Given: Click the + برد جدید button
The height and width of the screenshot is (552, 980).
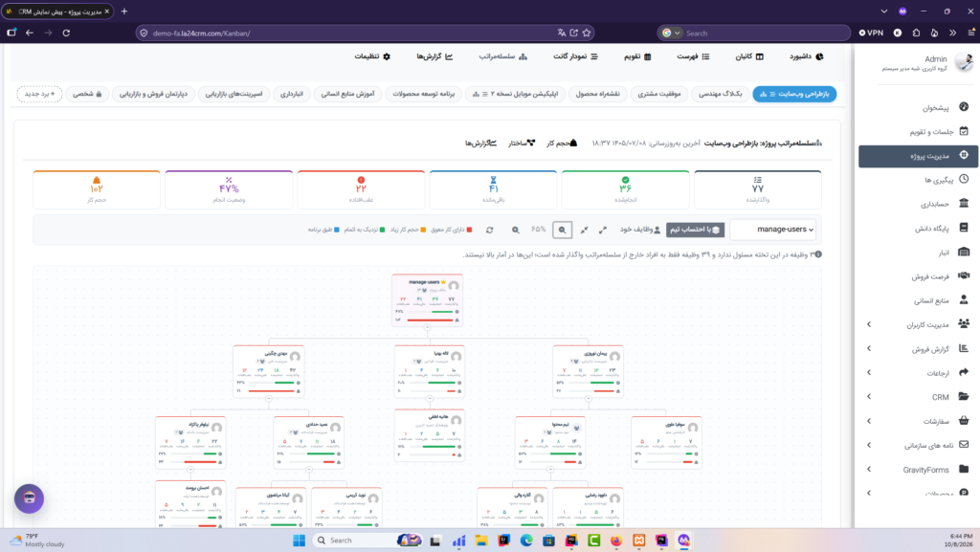Looking at the screenshot, I should 39,94.
